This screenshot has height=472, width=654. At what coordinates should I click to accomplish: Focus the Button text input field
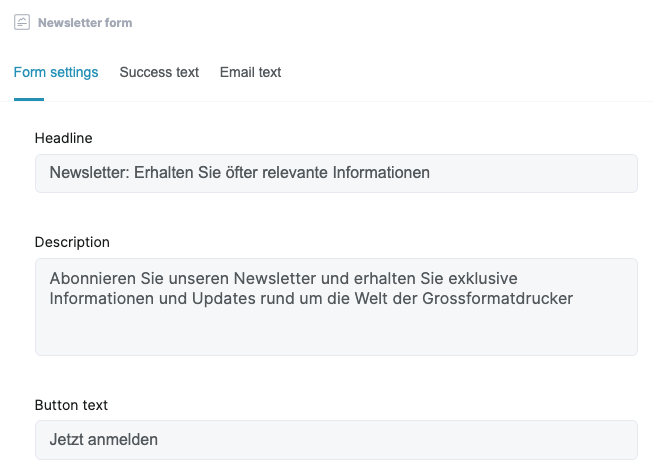pos(336,440)
